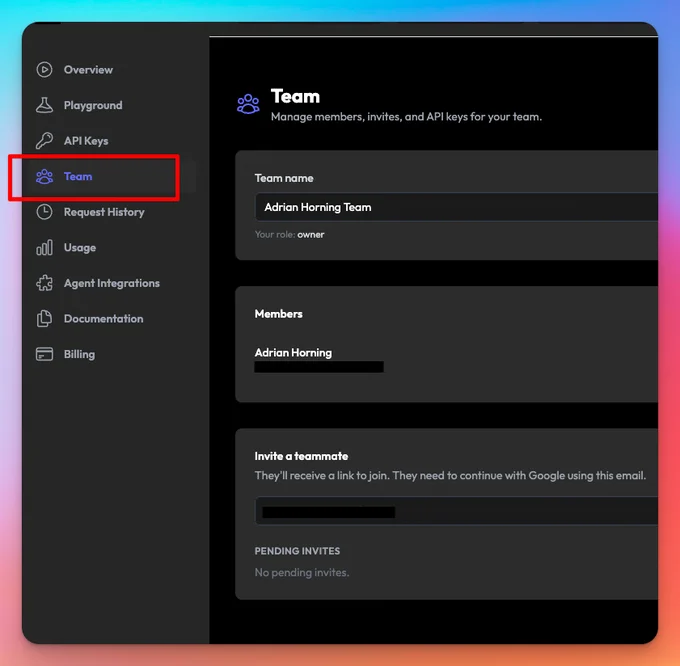The height and width of the screenshot is (666, 680).
Task: Click the Agent Integrations puzzle icon
Action: tap(44, 283)
